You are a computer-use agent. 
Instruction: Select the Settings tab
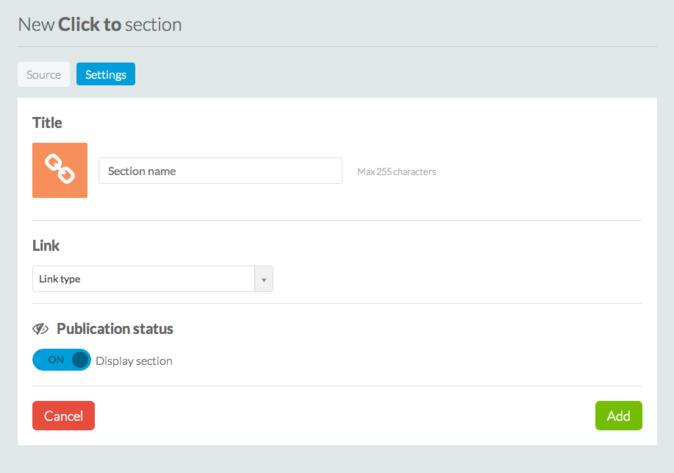[x=105, y=74]
